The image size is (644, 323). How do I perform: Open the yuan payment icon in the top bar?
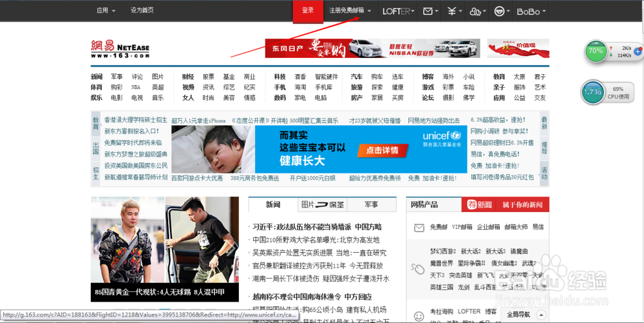pos(452,12)
